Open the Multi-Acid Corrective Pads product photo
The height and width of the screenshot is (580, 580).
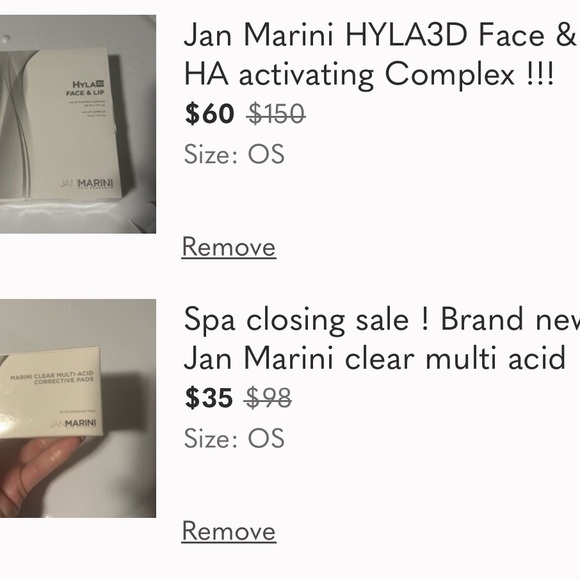[78, 408]
